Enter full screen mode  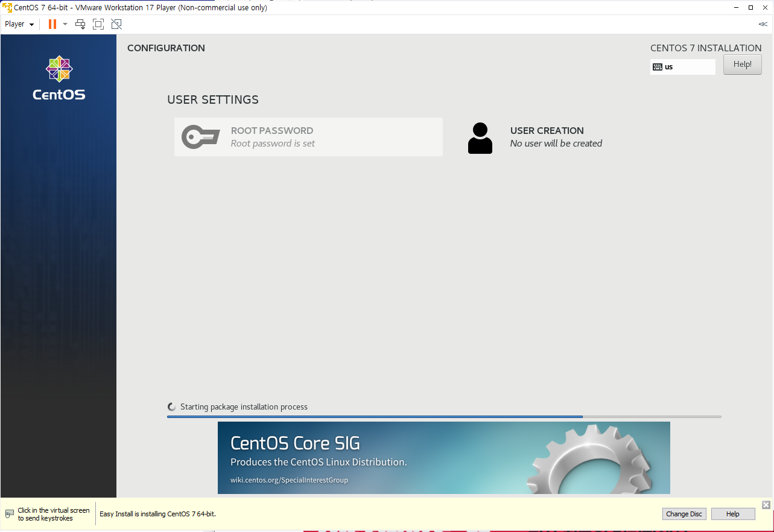coord(98,24)
